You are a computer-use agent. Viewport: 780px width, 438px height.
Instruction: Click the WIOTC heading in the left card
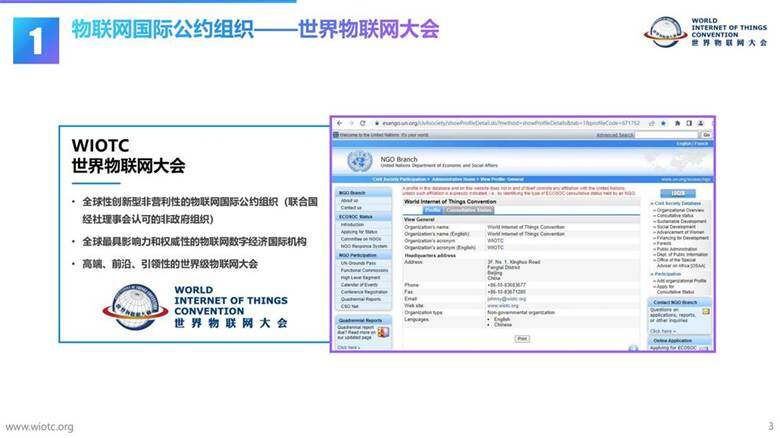[x=100, y=145]
